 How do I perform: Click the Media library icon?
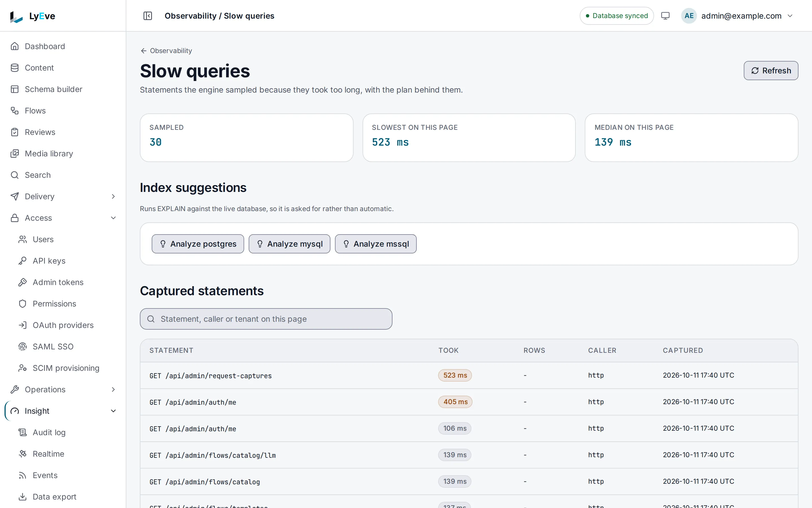click(14, 154)
